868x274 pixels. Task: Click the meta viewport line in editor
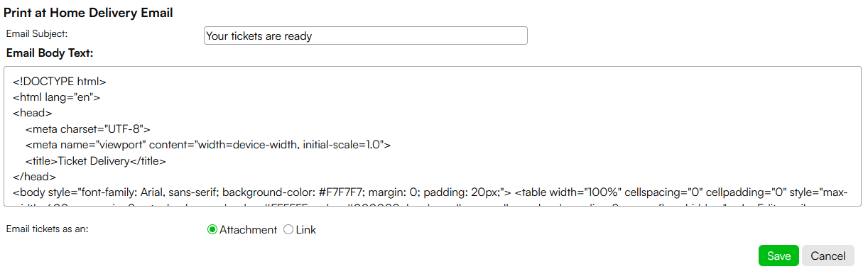[208, 145]
